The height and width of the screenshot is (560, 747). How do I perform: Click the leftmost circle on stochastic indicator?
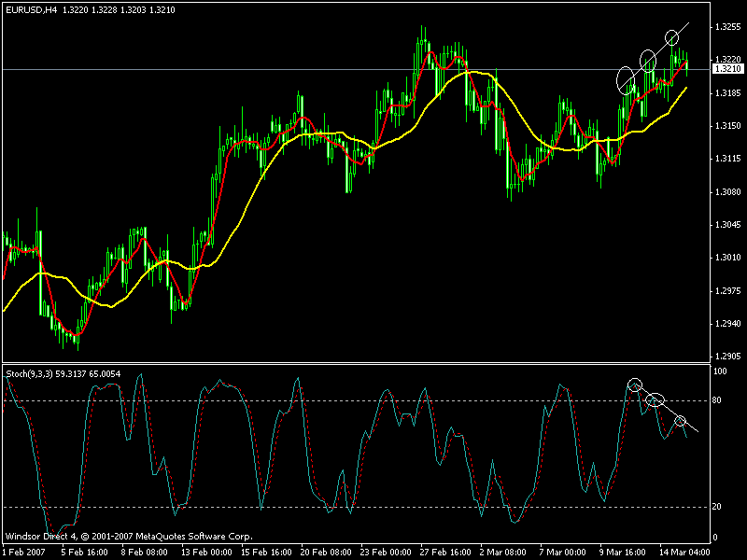pos(635,385)
